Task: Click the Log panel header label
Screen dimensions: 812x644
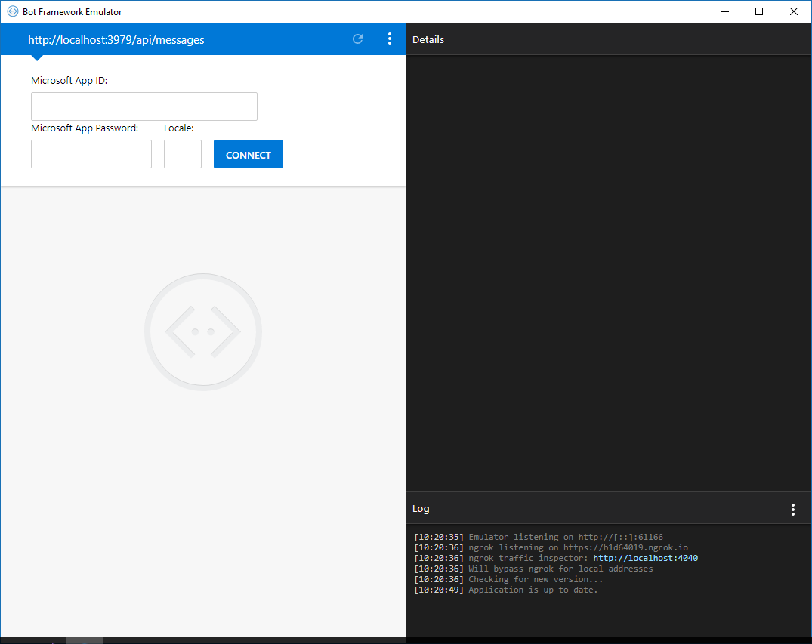Action: (x=421, y=508)
